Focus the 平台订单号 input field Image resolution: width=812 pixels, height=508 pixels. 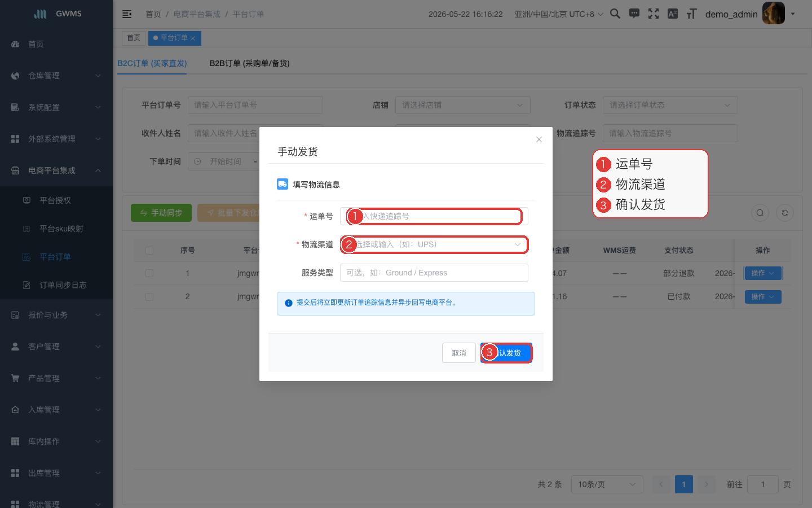click(x=255, y=105)
